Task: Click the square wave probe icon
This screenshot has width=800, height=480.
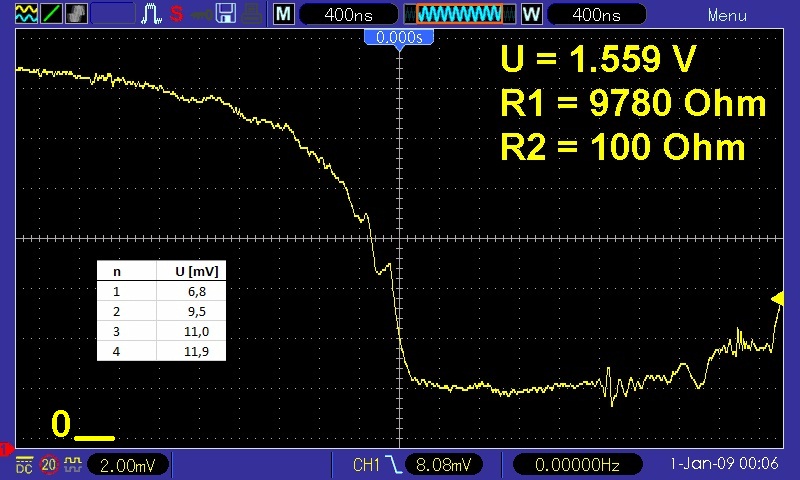Action: pos(73,464)
